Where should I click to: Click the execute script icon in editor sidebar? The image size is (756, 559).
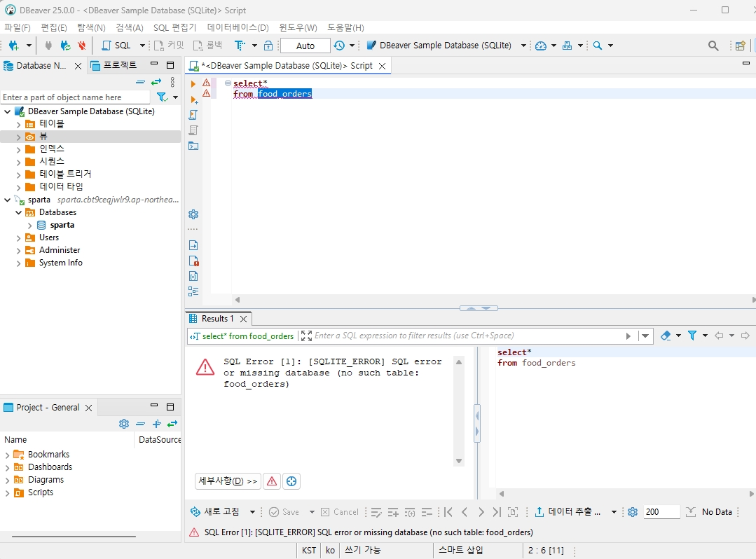[x=193, y=115]
